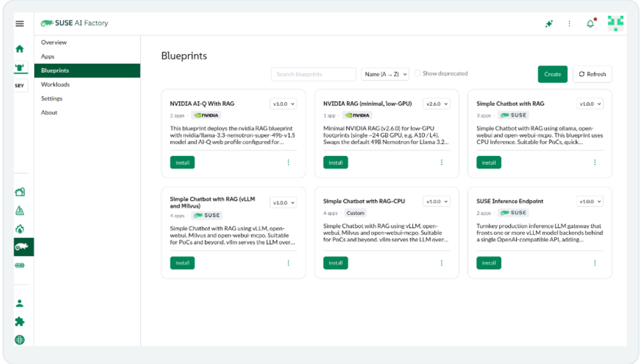The image size is (643, 364).
Task: Click the Refresh button
Action: pyautogui.click(x=592, y=74)
